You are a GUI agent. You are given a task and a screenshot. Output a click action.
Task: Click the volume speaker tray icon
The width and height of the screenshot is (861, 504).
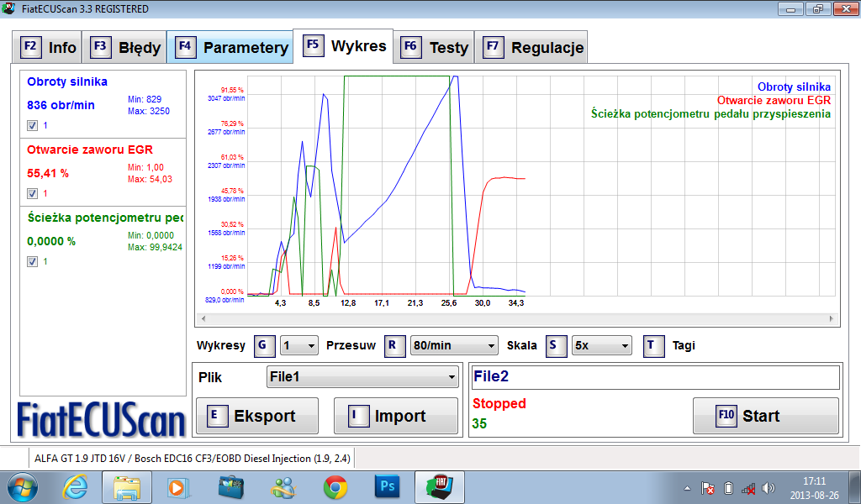(x=768, y=488)
